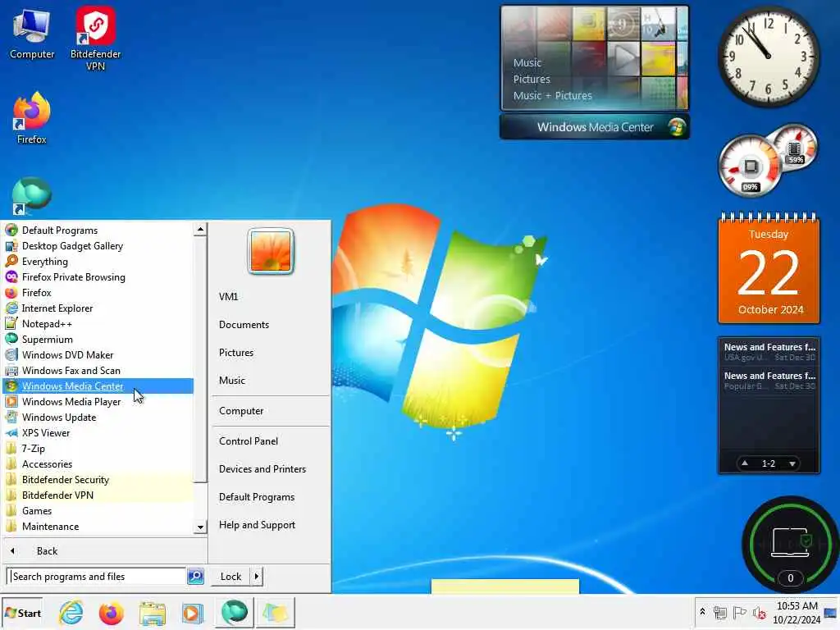
Task: Open Internet Explorer from the programs list
Action: coord(98,308)
